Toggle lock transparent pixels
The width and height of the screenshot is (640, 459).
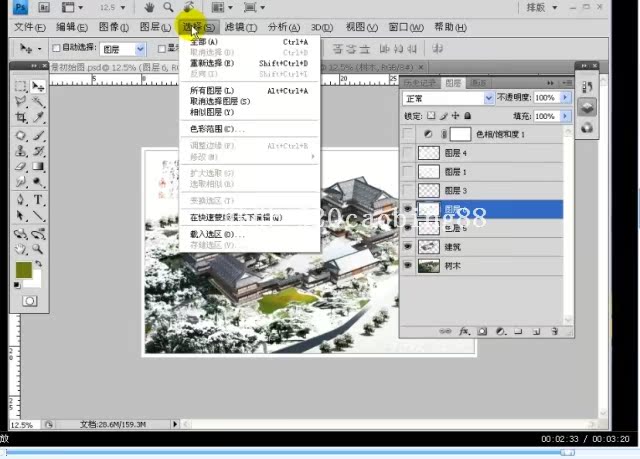click(431, 116)
